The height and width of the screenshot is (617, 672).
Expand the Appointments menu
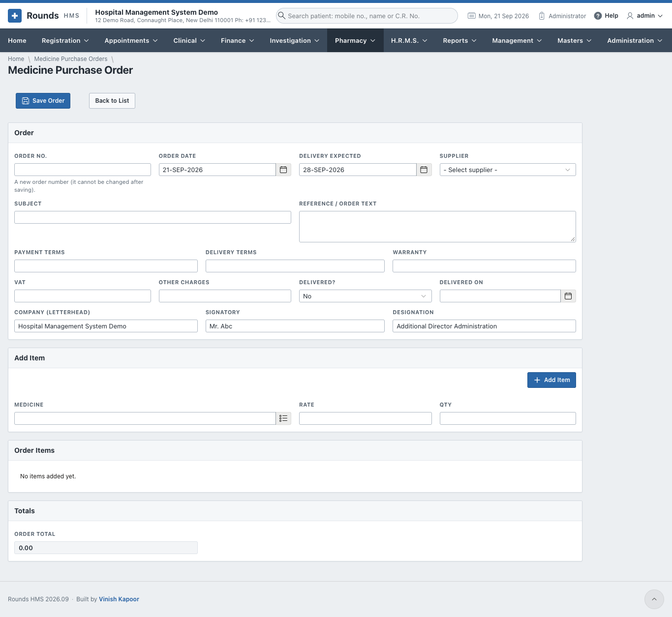tap(131, 40)
